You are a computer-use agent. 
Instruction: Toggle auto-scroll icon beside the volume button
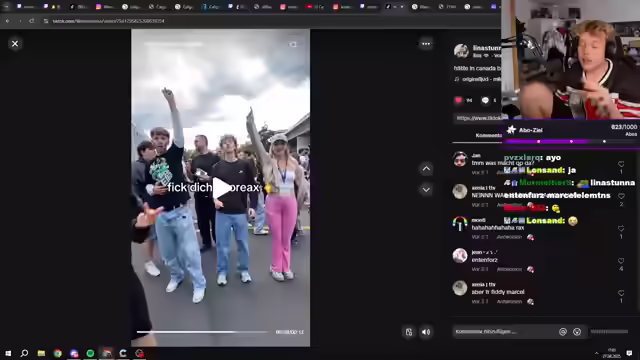click(409, 332)
